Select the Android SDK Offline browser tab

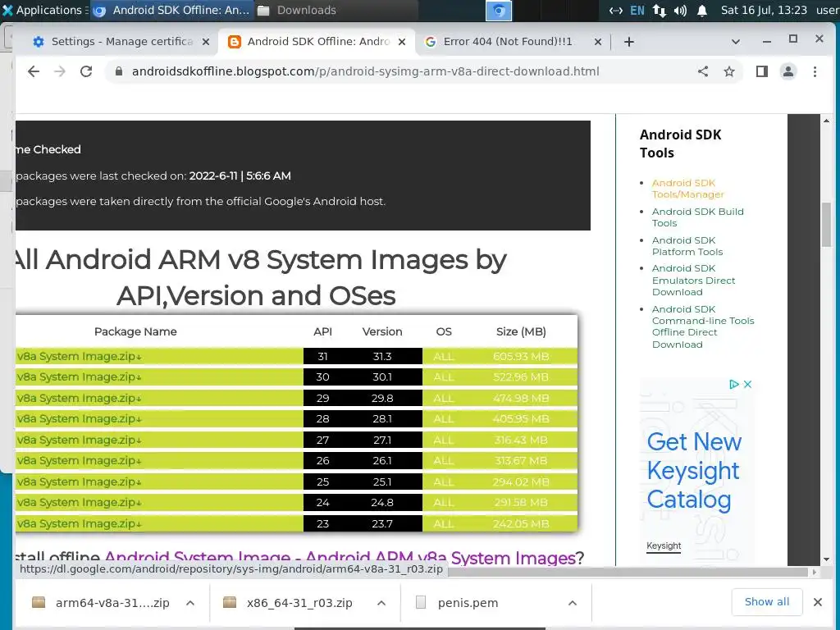tap(317, 42)
